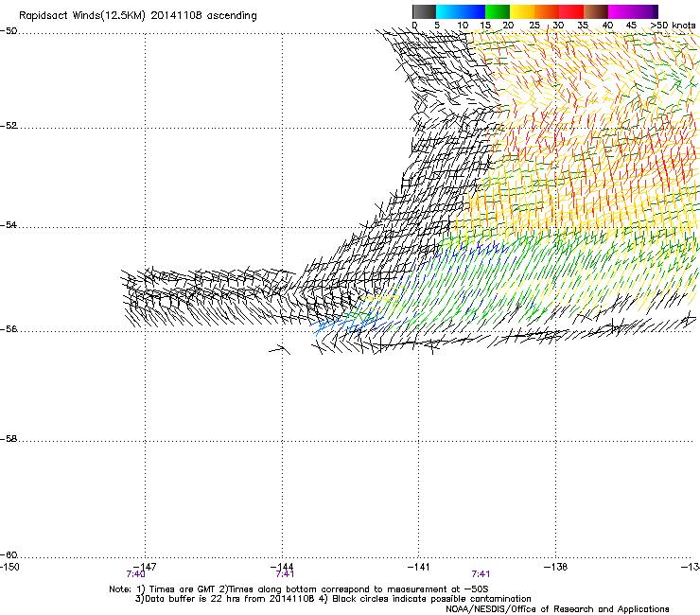Click the '-54' latitude axis label
The height and width of the screenshot is (615, 700).
(x=9, y=224)
